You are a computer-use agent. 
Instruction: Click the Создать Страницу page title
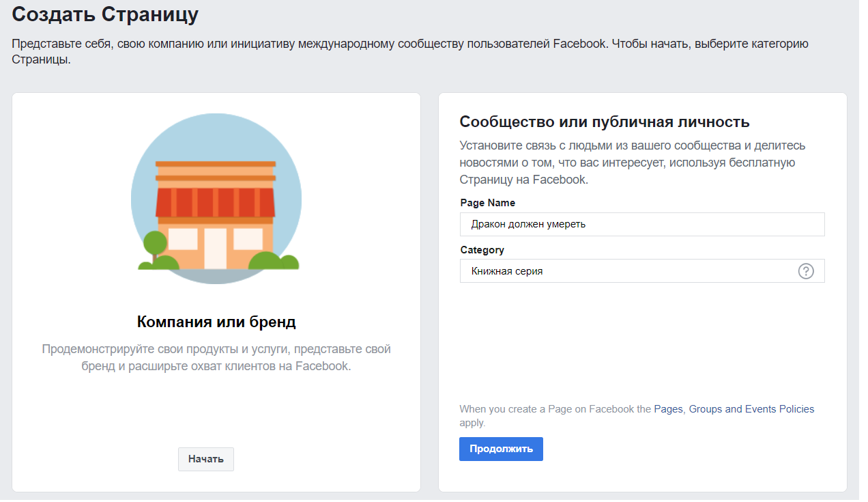pos(105,14)
